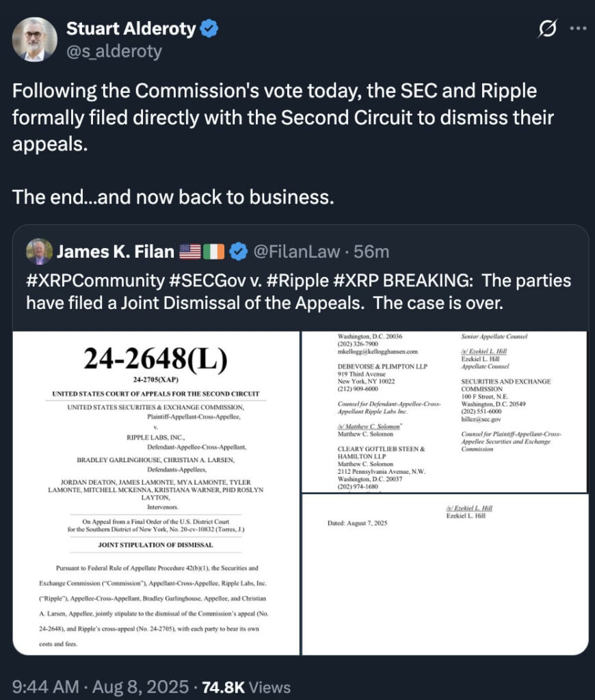Open the Grok action icon
This screenshot has width=595, height=700.
coord(546,29)
